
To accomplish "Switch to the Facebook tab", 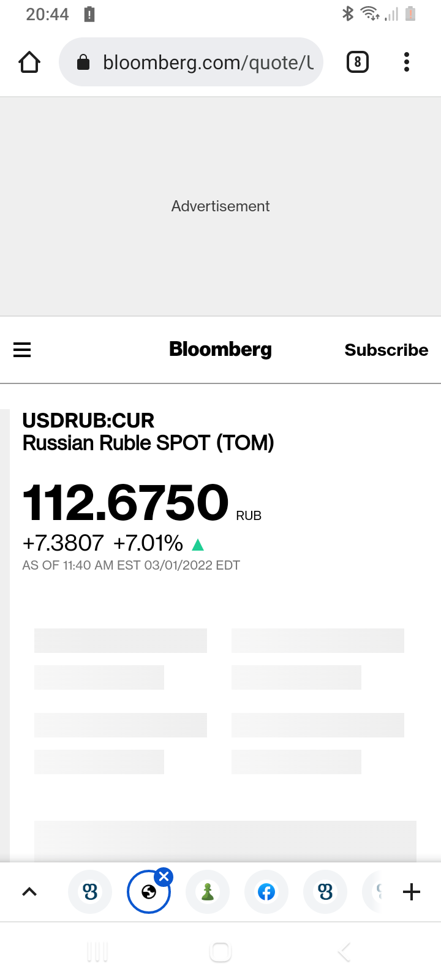I will point(266,892).
